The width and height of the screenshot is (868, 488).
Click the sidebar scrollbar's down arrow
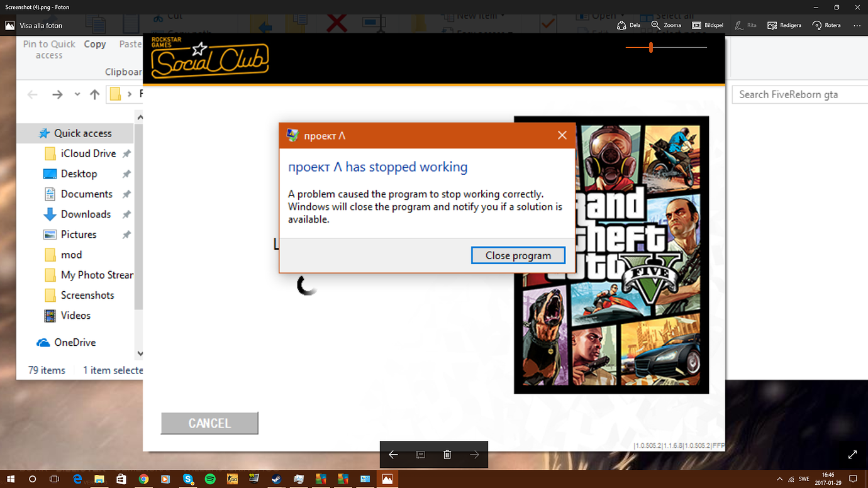point(140,353)
